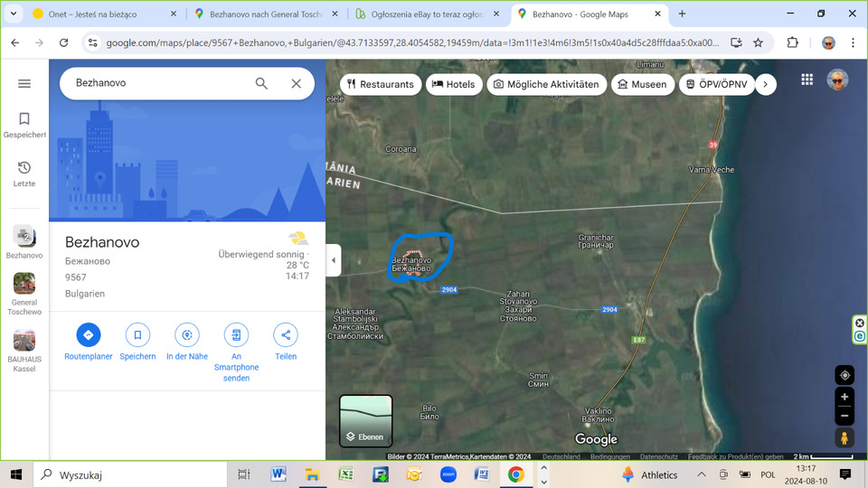868x488 pixels.
Task: Open the tab search dropdown in Chrome
Action: (x=14, y=14)
